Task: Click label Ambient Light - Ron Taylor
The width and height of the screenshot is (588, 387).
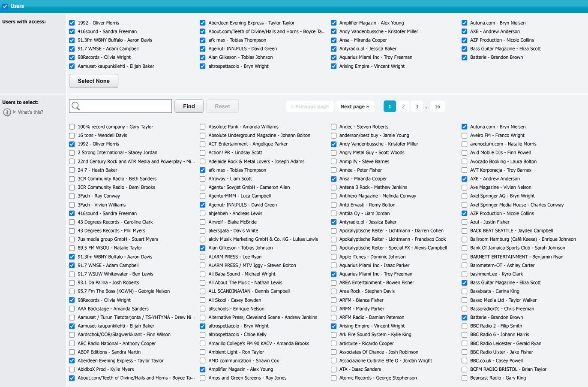Action: click(x=236, y=352)
